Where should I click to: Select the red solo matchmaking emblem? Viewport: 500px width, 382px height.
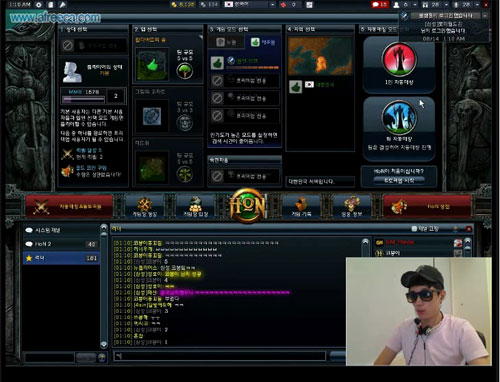tap(399, 60)
